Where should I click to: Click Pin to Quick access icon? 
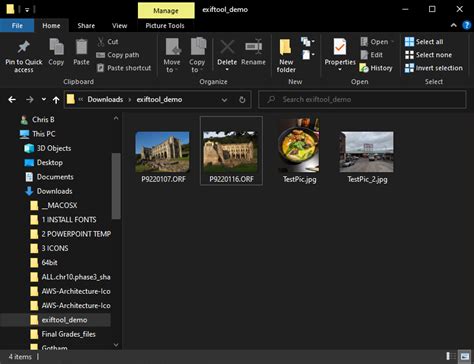point(24,47)
